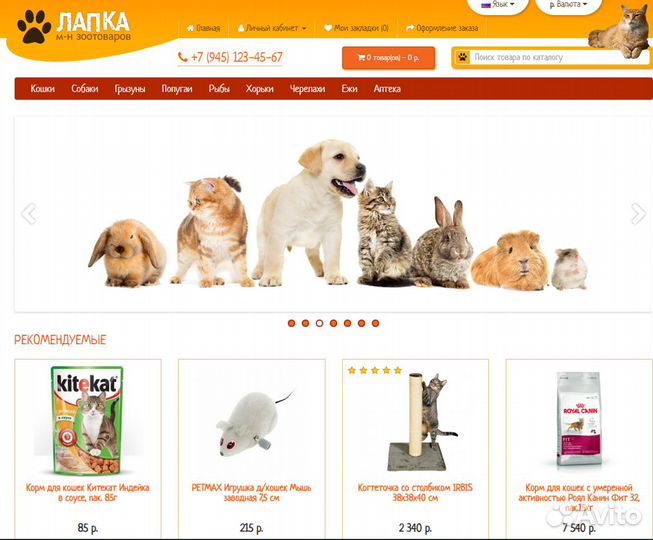Click the Лапка paw logo

coord(34,27)
